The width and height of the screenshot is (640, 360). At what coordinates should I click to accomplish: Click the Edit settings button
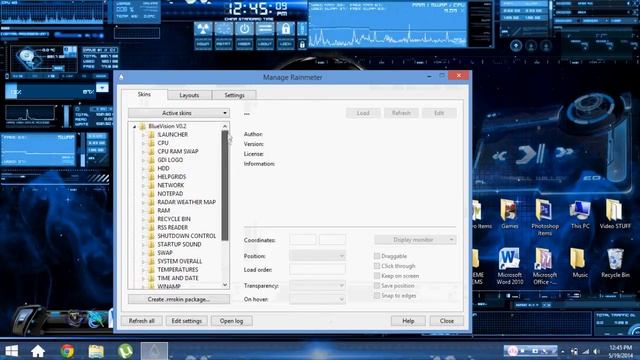[187, 321]
